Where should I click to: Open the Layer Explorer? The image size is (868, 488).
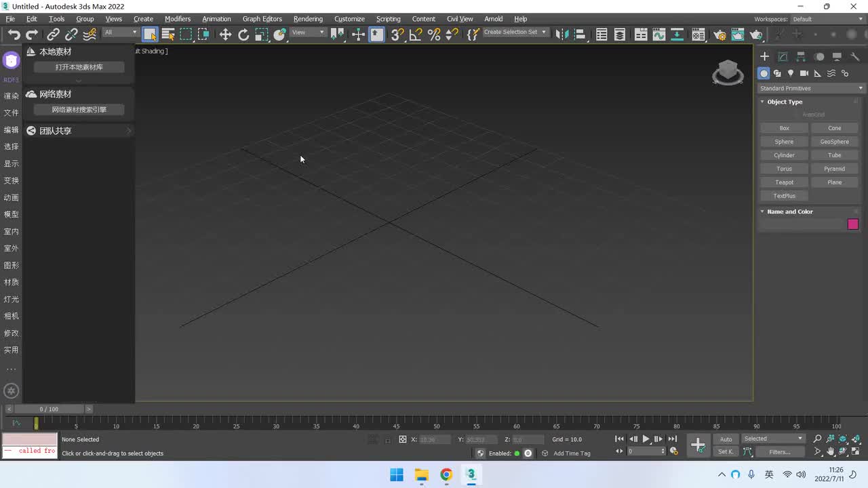pyautogui.click(x=619, y=35)
